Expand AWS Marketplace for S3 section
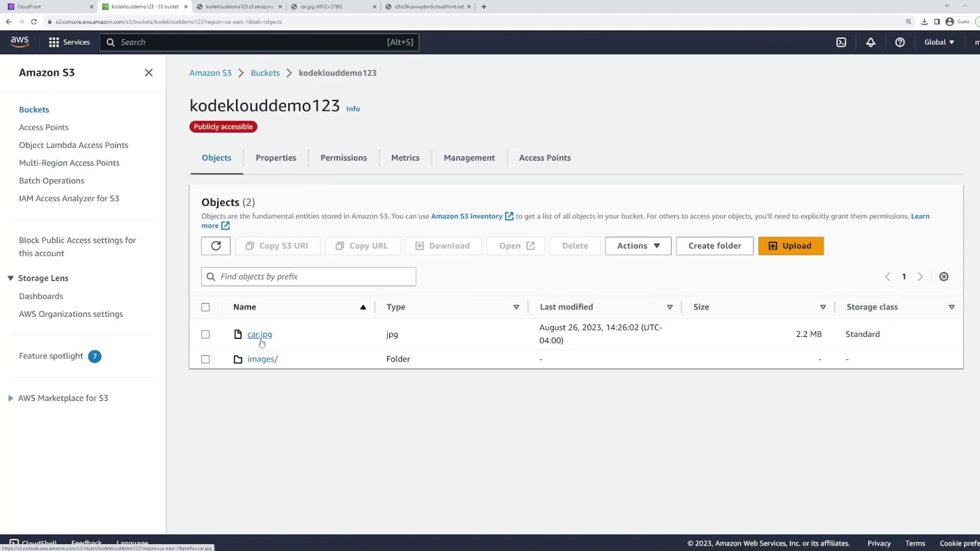Image resolution: width=980 pixels, height=551 pixels. [11, 398]
